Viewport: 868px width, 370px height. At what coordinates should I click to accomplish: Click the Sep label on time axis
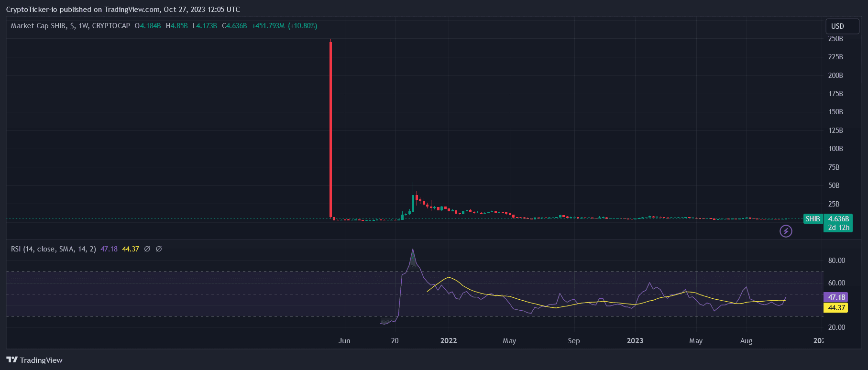tap(573, 341)
